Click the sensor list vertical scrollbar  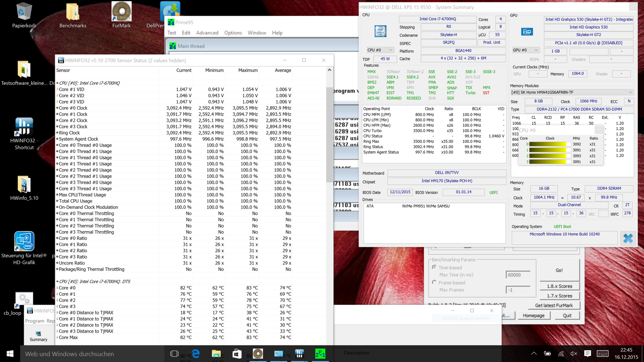[329, 134]
